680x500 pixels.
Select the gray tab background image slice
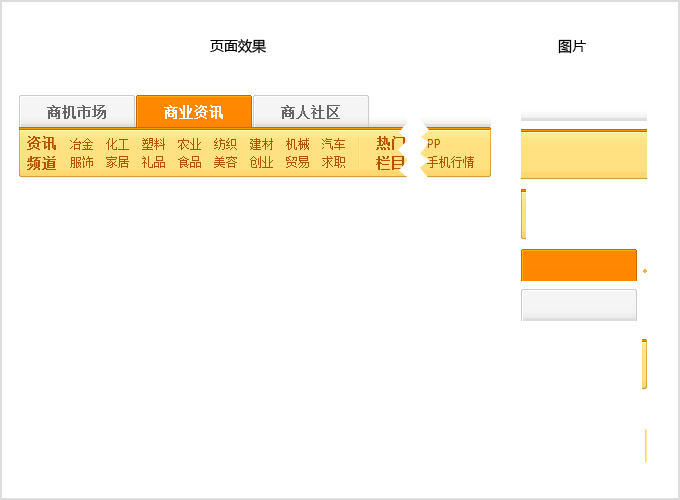coord(578,305)
